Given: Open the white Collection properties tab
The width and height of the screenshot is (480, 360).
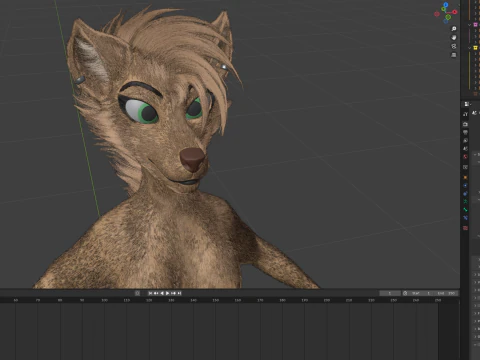Looking at the screenshot, I should [465, 167].
